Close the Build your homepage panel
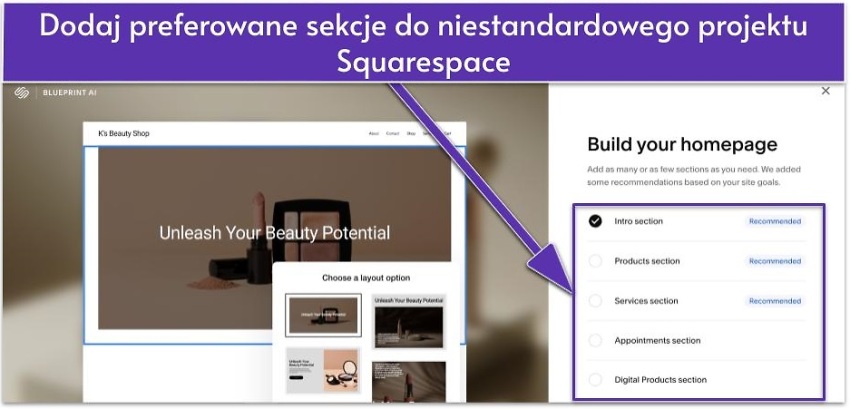 pos(825,91)
